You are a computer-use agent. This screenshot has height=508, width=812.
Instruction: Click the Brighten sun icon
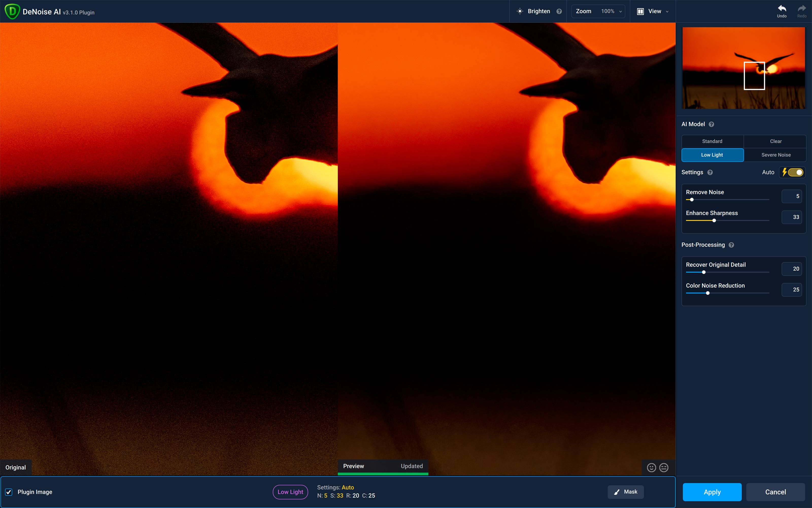520,11
